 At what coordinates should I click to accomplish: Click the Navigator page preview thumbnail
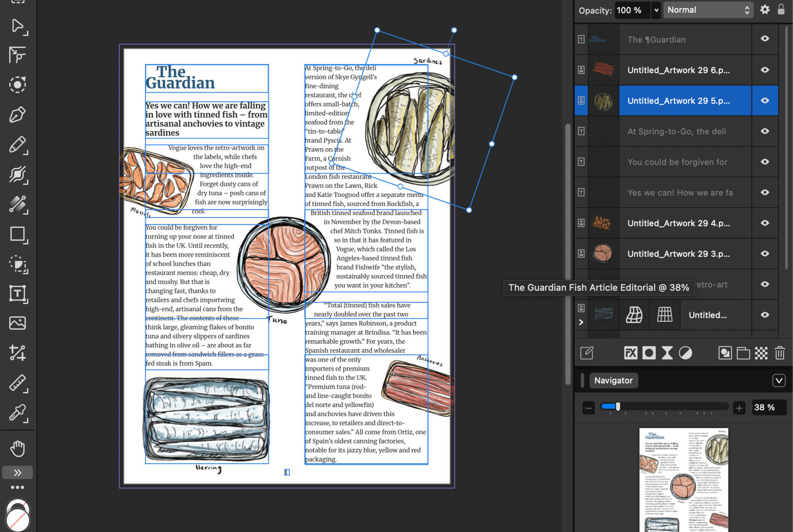684,480
